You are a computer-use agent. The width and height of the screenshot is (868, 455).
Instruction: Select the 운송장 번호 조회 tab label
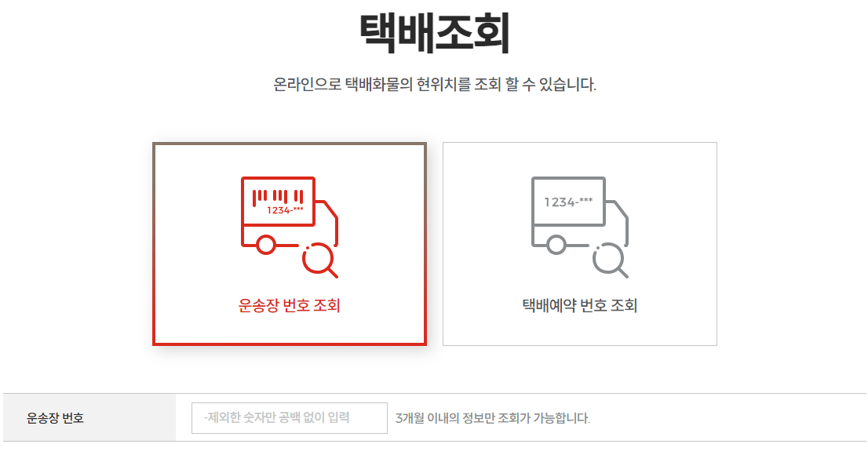(289, 305)
